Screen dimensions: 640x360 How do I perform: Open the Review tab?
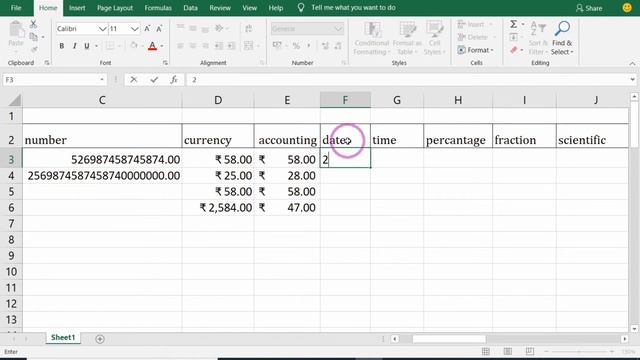(x=220, y=8)
